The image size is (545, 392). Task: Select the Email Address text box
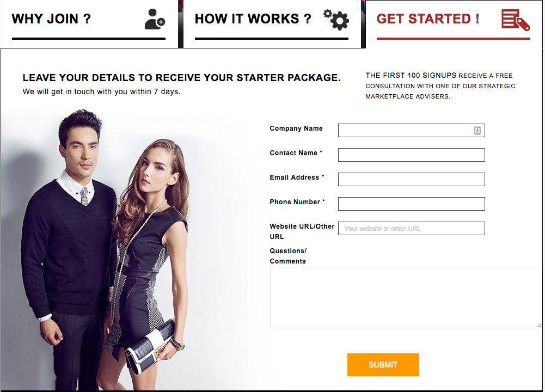point(411,179)
